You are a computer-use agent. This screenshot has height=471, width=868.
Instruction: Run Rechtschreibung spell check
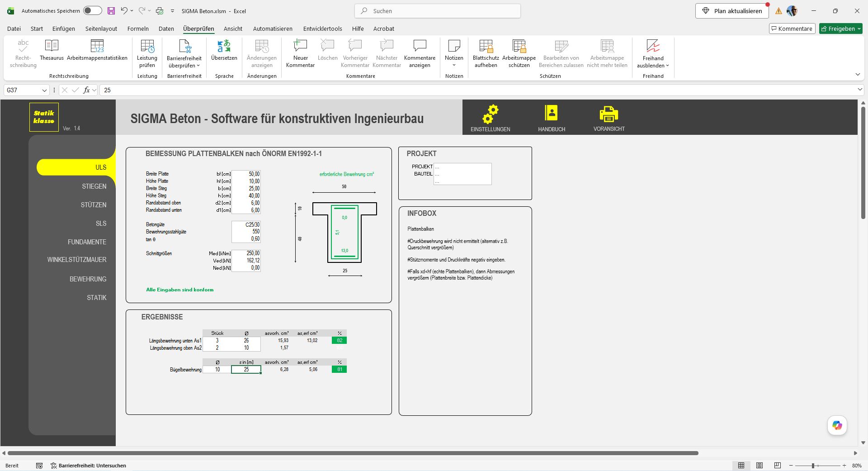point(23,53)
